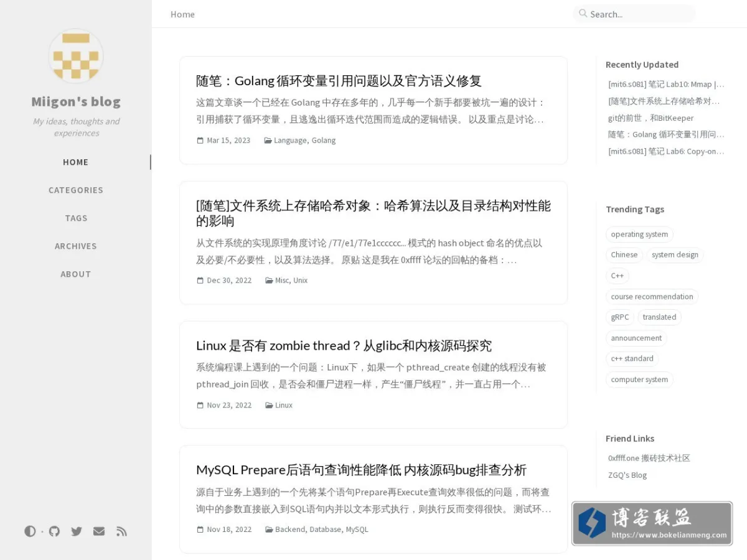Screen dimensions: 747x560
Task: Open recently updated '[mit6.s081] 笔记 Lab6: Copy-on…'
Action: point(666,151)
